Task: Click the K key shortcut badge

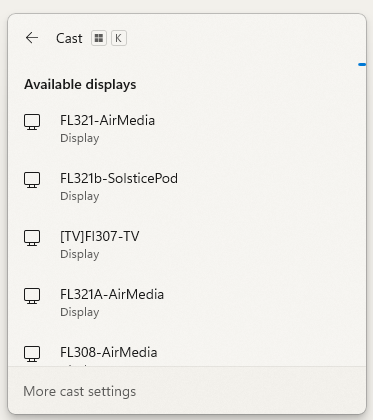Action: click(119, 38)
